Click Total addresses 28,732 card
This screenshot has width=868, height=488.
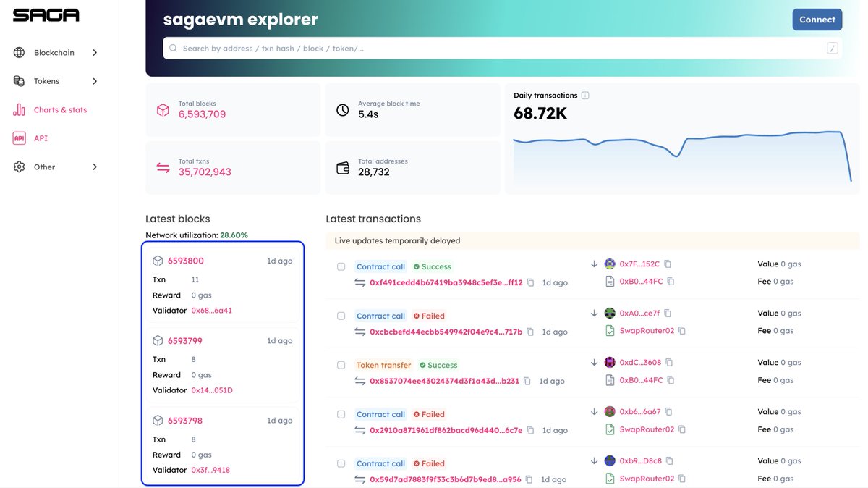pyautogui.click(x=413, y=168)
